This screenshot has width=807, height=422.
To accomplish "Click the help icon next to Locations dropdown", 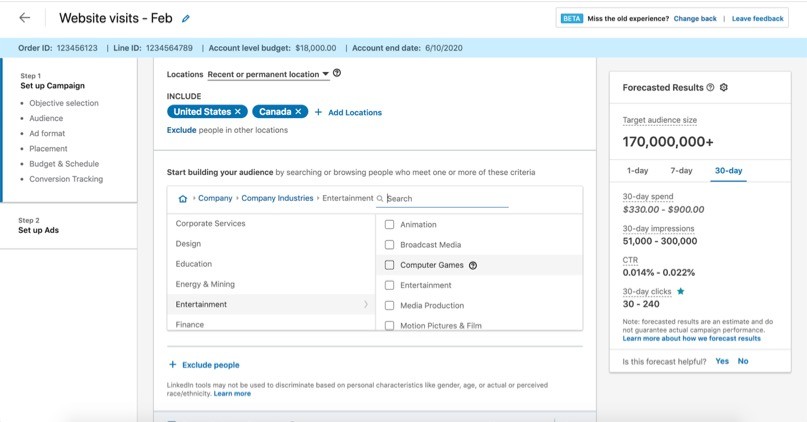I will [337, 73].
